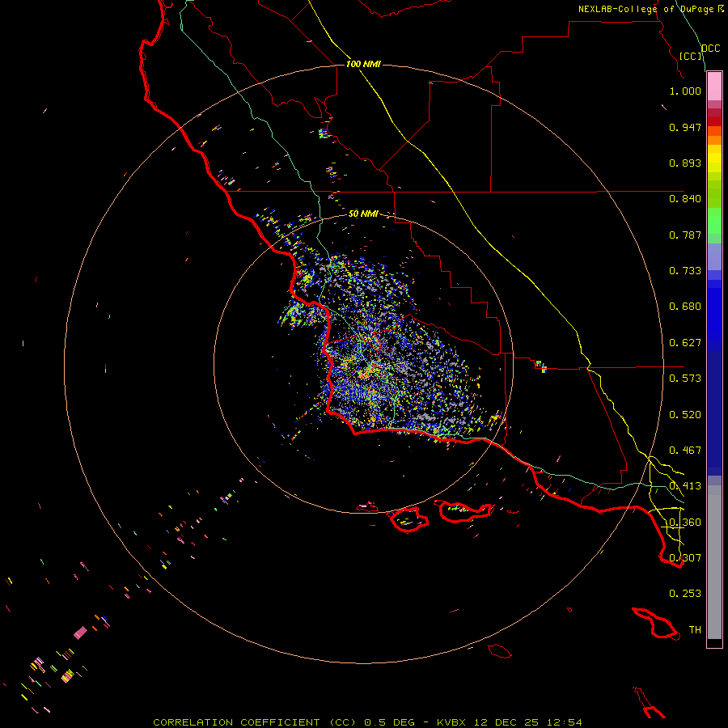Select the 0.520 color scale value
Screen dimensions: 728x728
pos(685,415)
